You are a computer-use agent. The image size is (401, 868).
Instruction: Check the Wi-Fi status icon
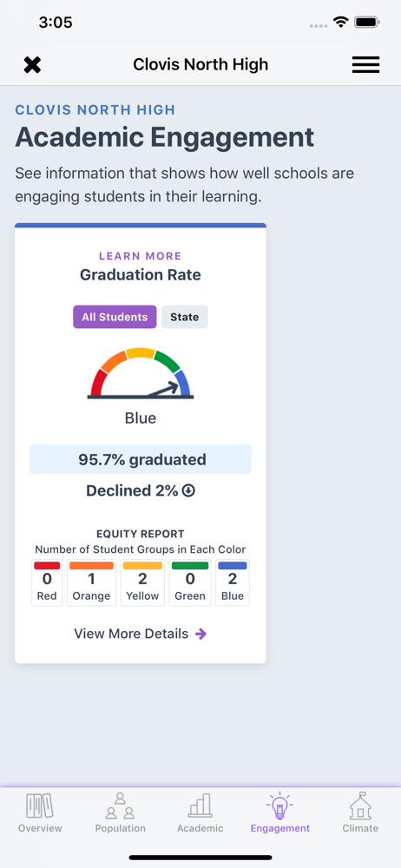click(x=340, y=23)
